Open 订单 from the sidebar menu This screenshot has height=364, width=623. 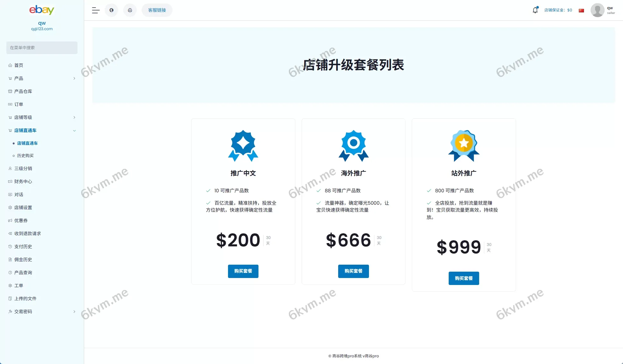point(18,104)
